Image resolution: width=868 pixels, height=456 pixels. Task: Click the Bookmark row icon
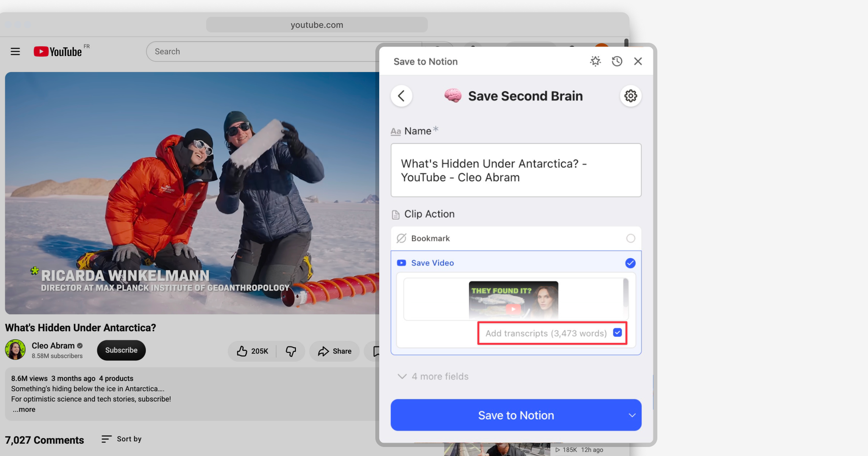coord(401,238)
